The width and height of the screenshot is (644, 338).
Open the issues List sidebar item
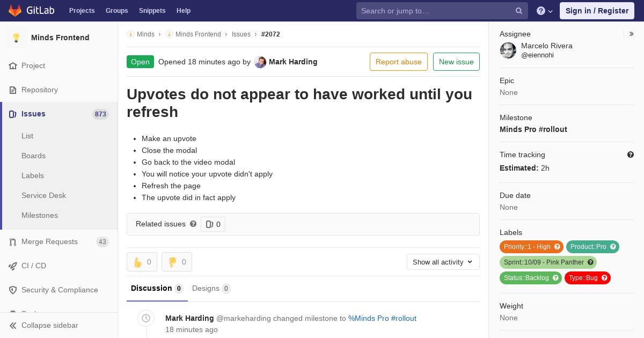coord(27,136)
